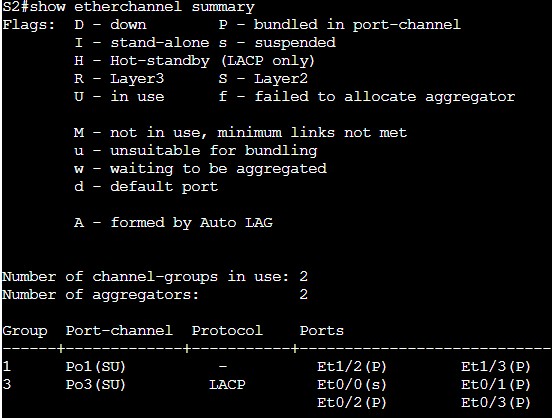Click the 'Protocol' column header
The width and height of the screenshot is (552, 418).
pos(227,330)
